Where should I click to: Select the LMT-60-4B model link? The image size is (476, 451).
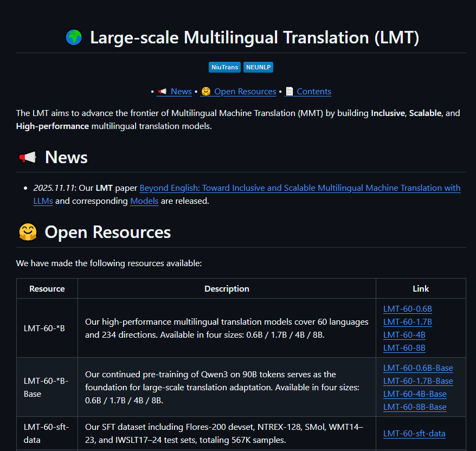pyautogui.click(x=404, y=335)
